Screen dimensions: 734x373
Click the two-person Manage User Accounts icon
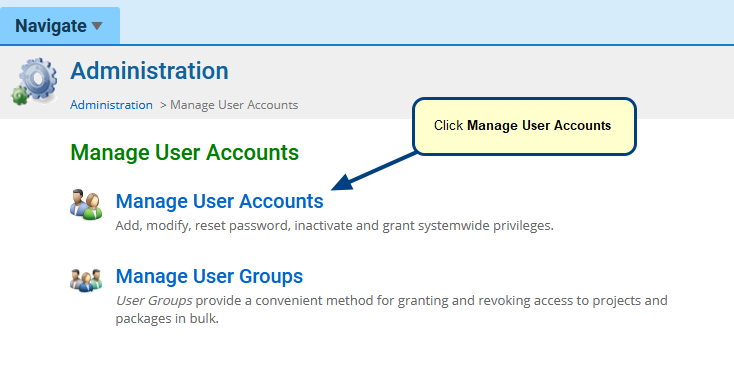tap(86, 204)
